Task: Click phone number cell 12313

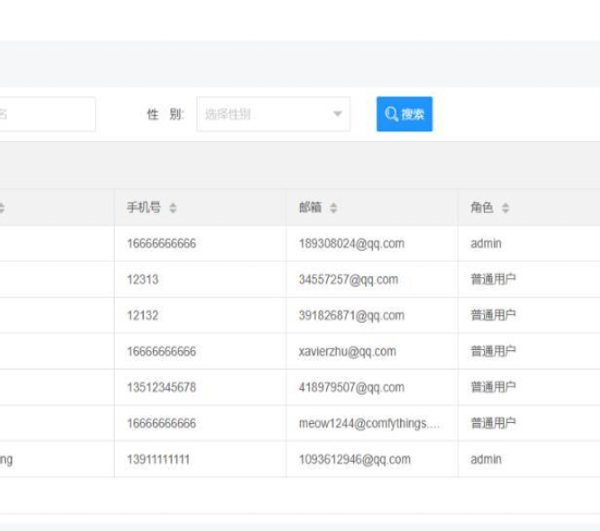Action: coord(142,279)
